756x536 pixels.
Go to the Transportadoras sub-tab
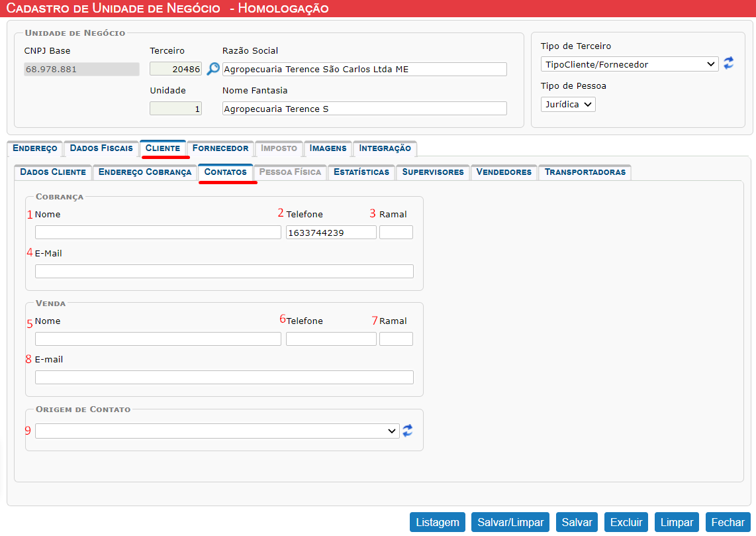click(585, 172)
